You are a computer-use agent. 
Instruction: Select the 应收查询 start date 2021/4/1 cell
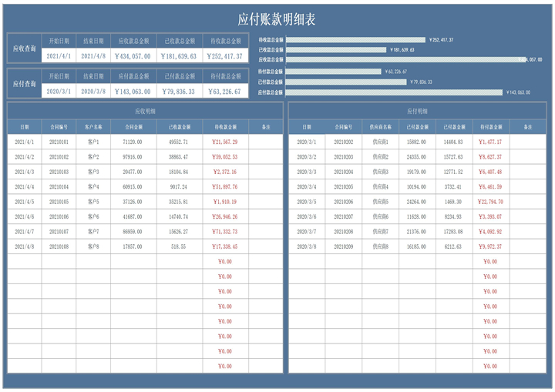(x=59, y=55)
